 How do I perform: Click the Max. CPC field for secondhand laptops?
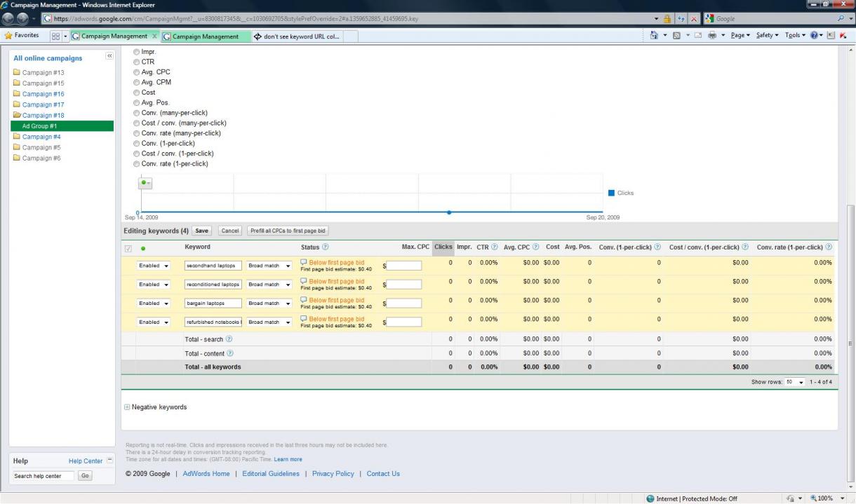tap(404, 266)
